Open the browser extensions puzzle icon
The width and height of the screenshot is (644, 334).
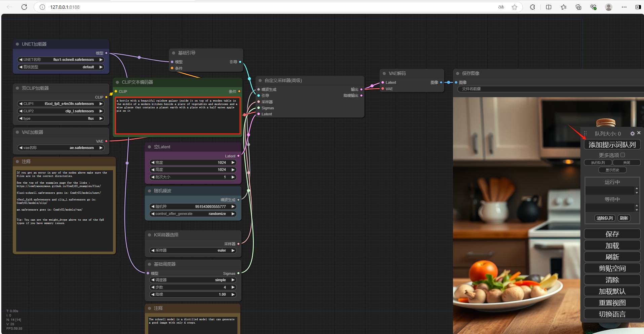click(x=532, y=7)
